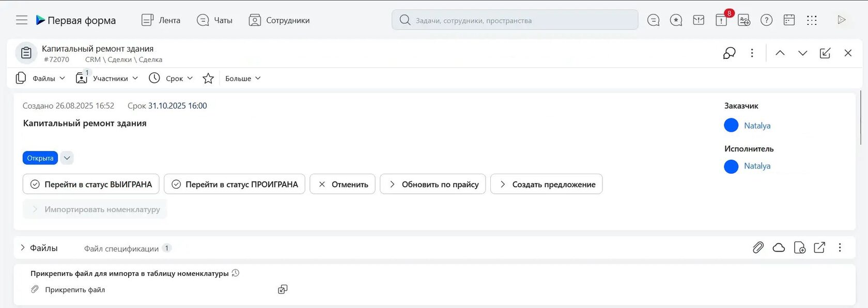
Task: Create new document icon in files panel
Action: pyautogui.click(x=799, y=248)
